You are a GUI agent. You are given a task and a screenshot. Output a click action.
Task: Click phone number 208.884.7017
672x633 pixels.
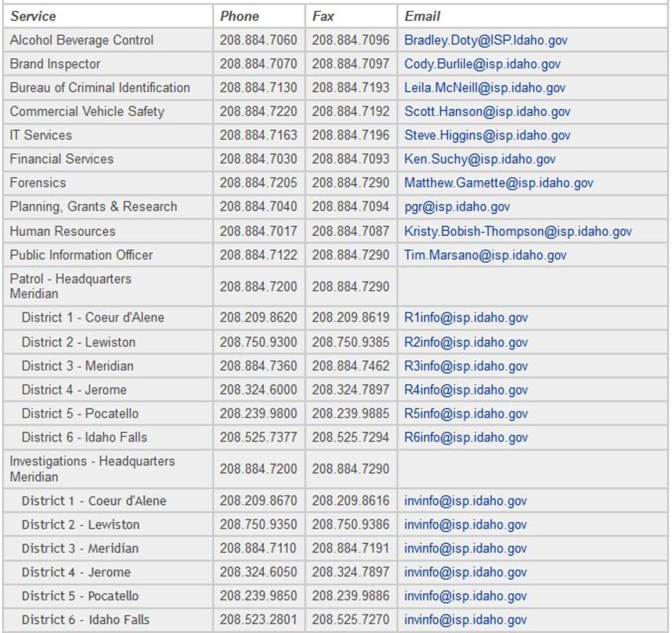click(x=259, y=231)
